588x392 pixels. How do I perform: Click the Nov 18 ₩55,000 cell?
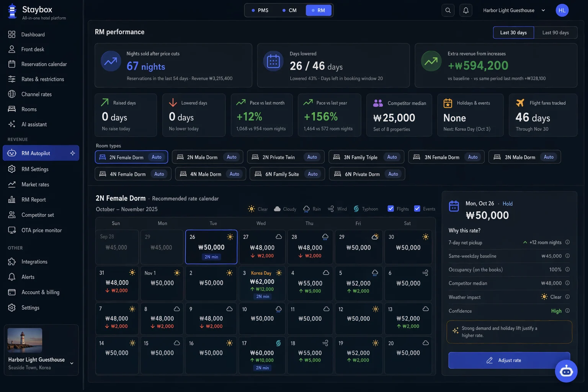pyautogui.click(x=310, y=355)
